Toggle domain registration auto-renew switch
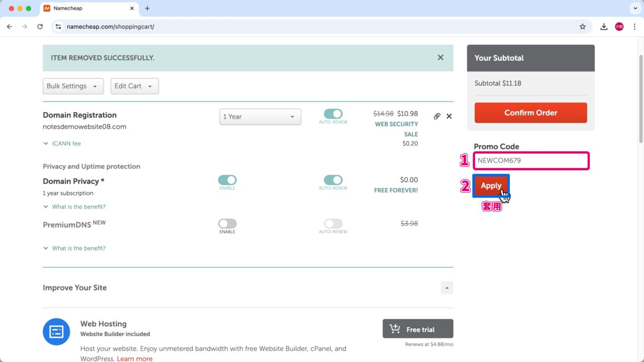Screen dimensions: 644x362 [x=333, y=114]
